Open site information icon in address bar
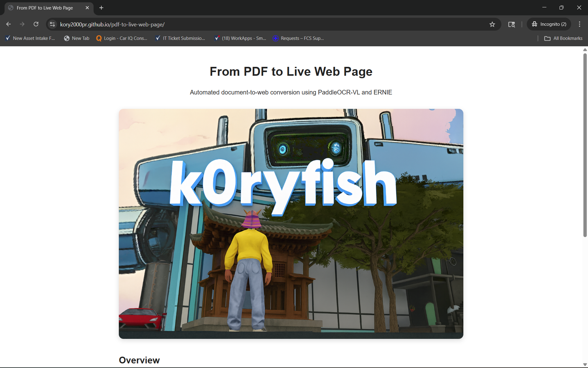Image resolution: width=588 pixels, height=368 pixels. click(x=52, y=24)
